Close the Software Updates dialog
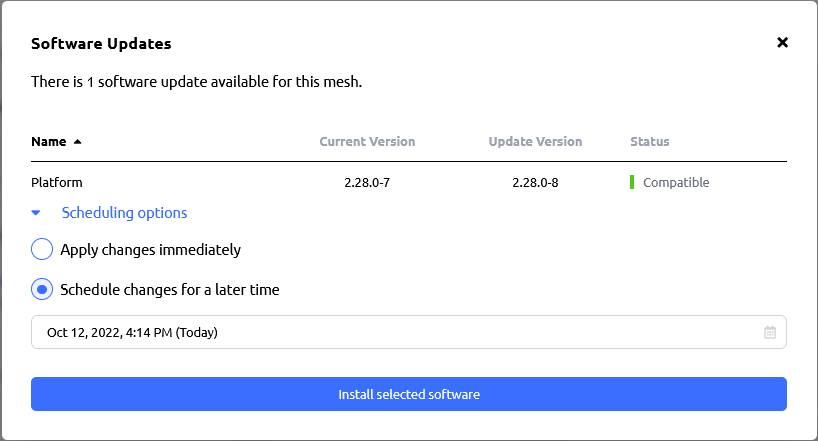Viewport: 818px width, 441px height. (x=782, y=42)
